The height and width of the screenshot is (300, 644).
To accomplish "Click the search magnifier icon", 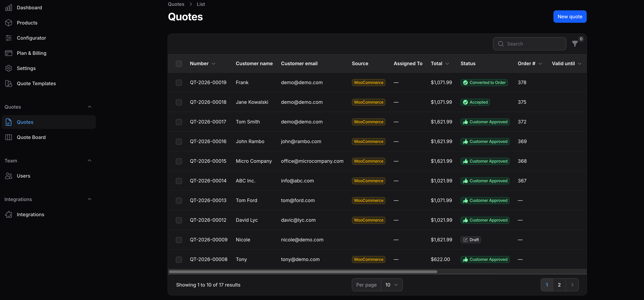I will (x=501, y=44).
